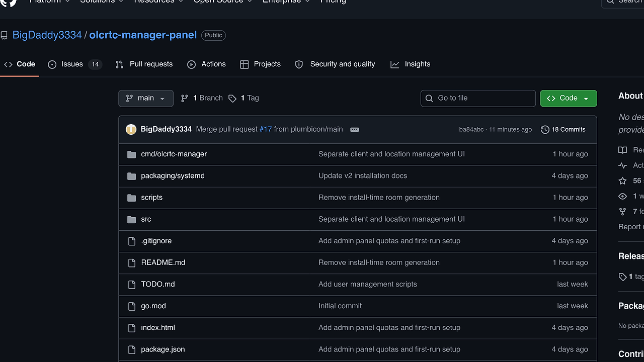Open the BigDaddy3334 owner link in breadcrumb
Screen dimensions: 644x362
click(x=47, y=35)
